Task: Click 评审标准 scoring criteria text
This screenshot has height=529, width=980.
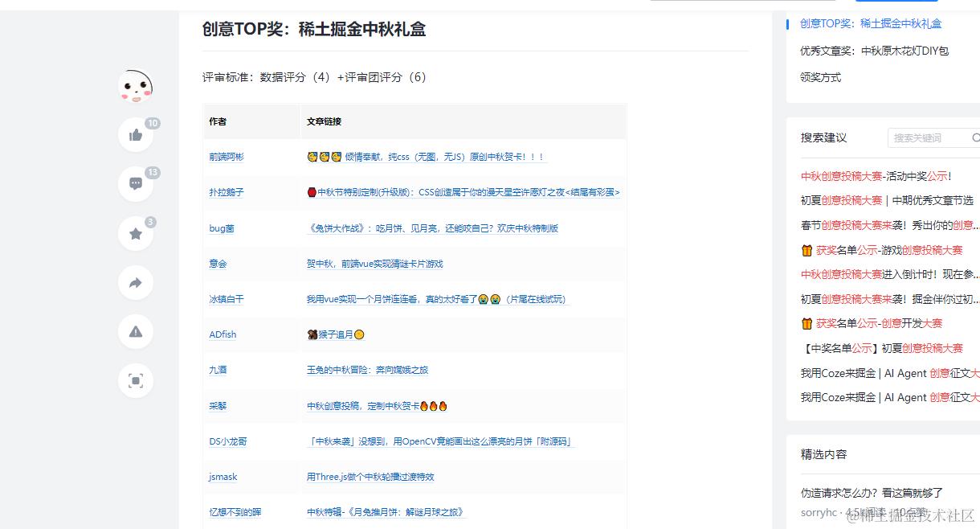Action: click(315, 77)
